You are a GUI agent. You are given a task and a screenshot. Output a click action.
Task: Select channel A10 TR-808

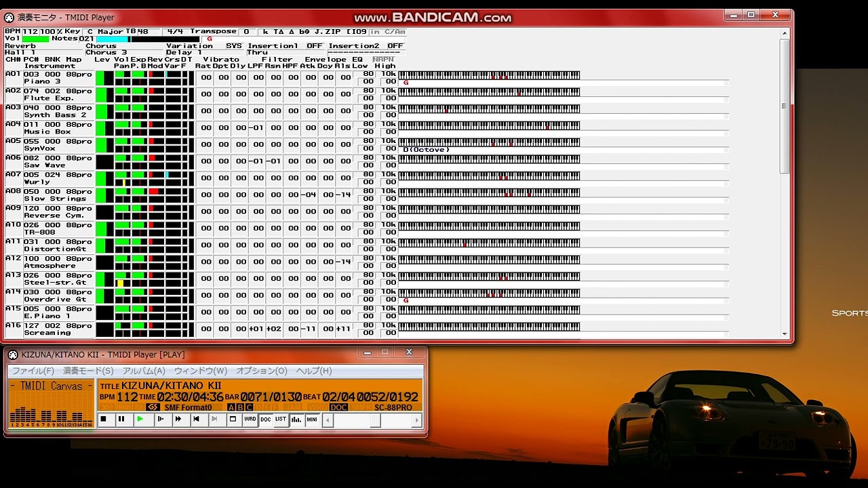[x=49, y=228]
